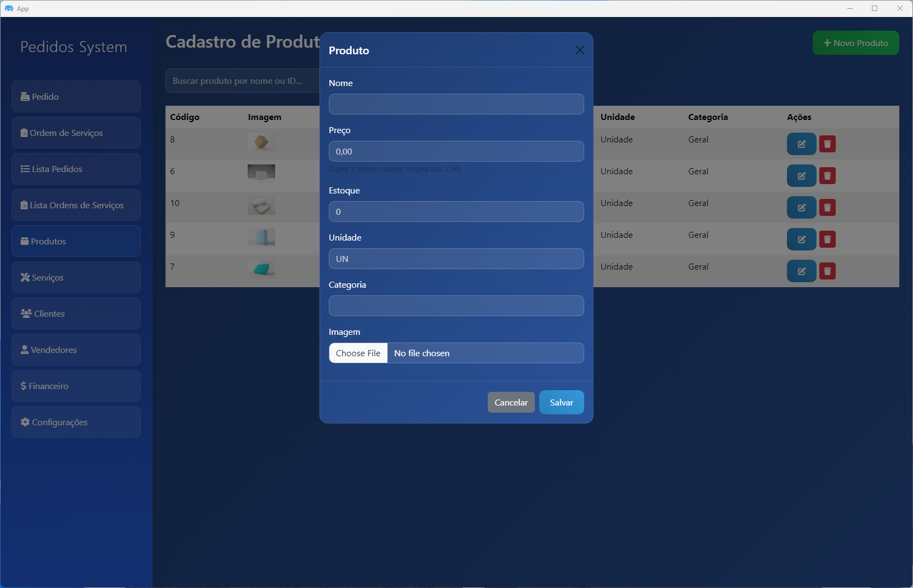Focus the Nome input field
This screenshot has width=913, height=588.
(x=456, y=104)
